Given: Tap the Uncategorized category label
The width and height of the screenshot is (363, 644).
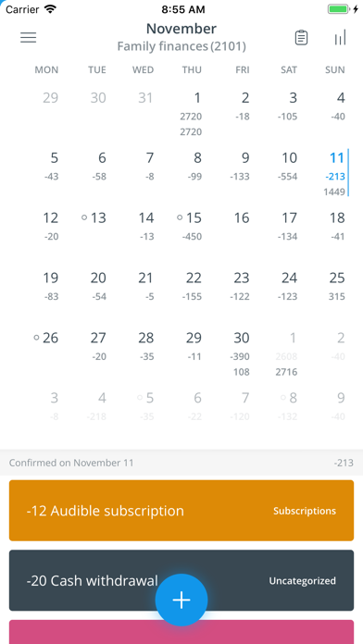Looking at the screenshot, I should point(302,581).
